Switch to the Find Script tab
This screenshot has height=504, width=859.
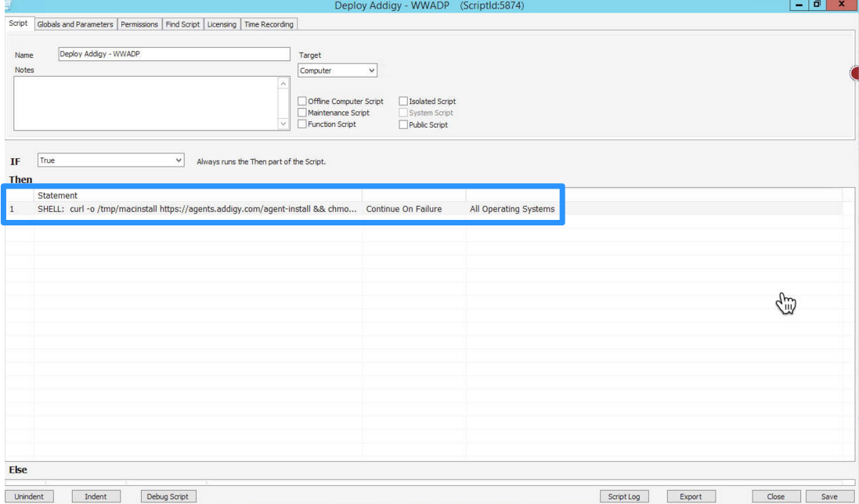point(182,24)
